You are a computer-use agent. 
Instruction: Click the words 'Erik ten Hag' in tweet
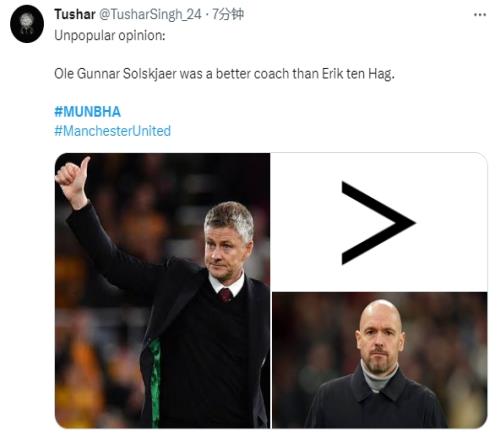pos(358,74)
